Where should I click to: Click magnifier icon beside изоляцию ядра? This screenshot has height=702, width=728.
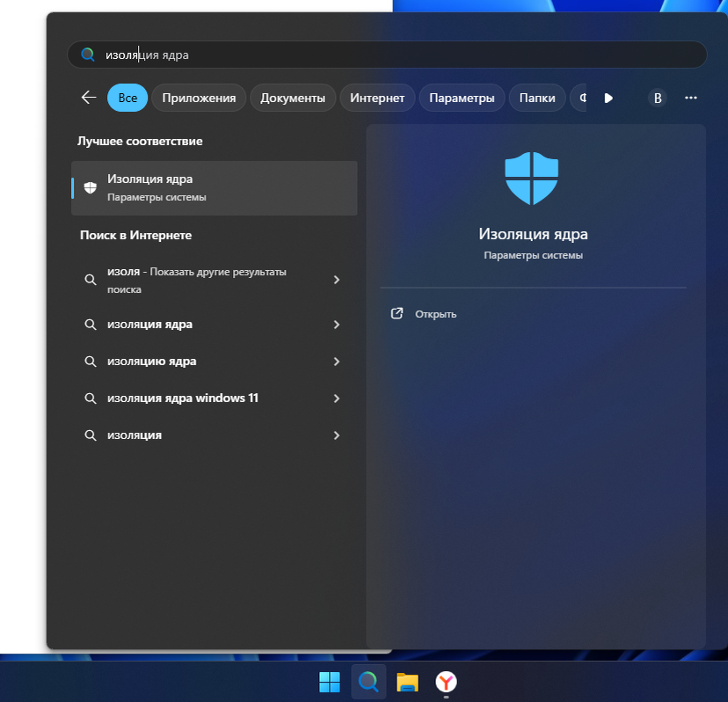pyautogui.click(x=91, y=362)
